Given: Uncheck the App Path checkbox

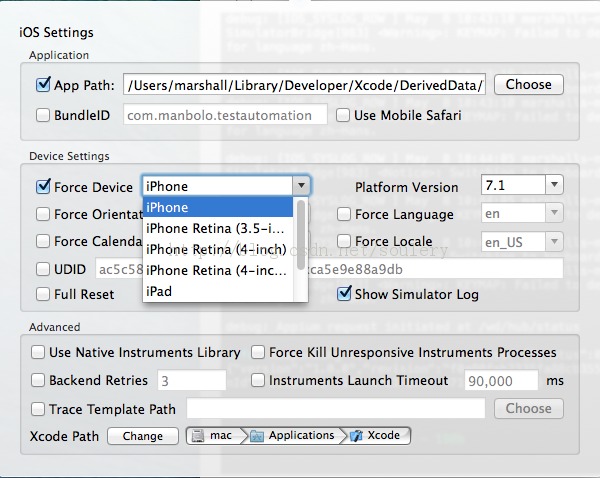Looking at the screenshot, I should (x=43, y=85).
